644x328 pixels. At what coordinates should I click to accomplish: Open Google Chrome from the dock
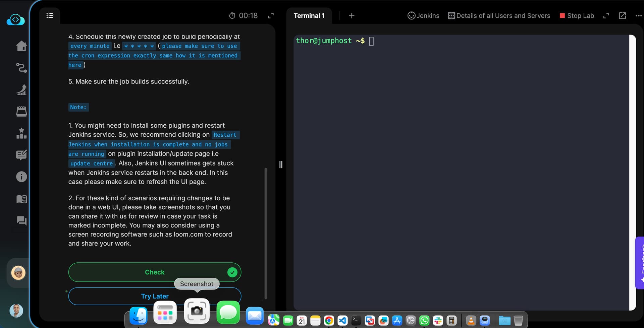click(x=329, y=321)
